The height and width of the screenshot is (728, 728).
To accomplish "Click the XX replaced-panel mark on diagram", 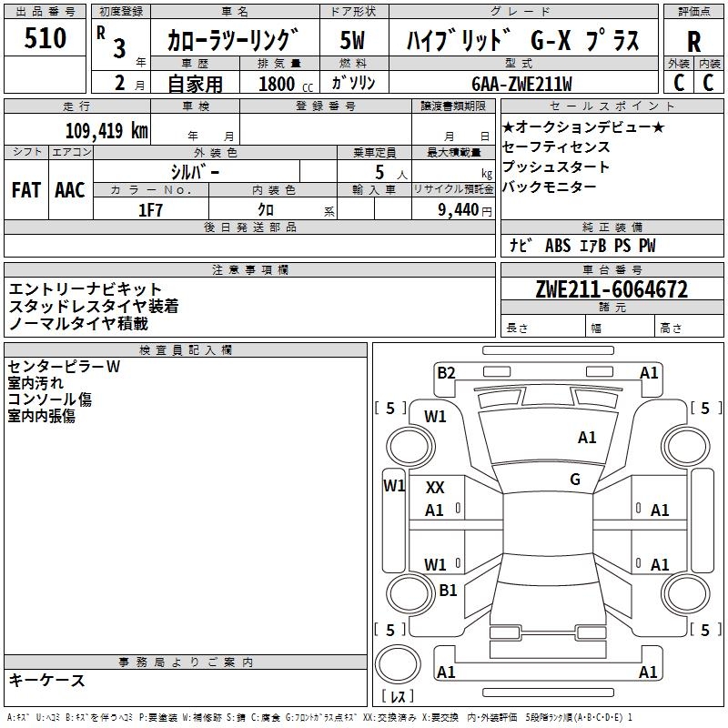I will [x=435, y=488].
